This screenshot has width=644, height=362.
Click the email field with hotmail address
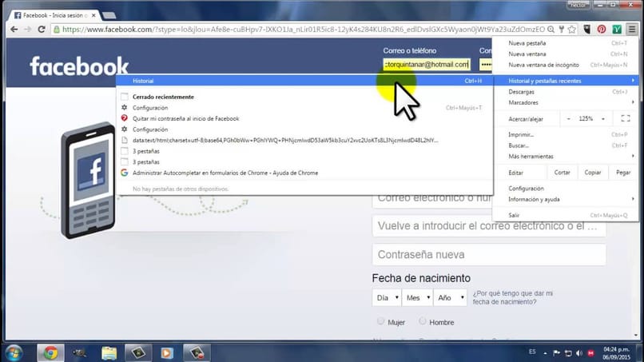(x=427, y=65)
